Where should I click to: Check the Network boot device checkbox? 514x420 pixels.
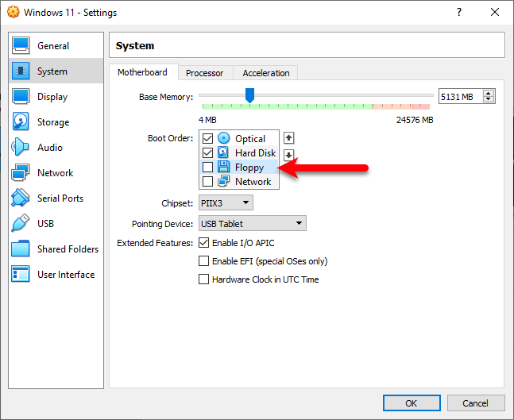(x=207, y=181)
